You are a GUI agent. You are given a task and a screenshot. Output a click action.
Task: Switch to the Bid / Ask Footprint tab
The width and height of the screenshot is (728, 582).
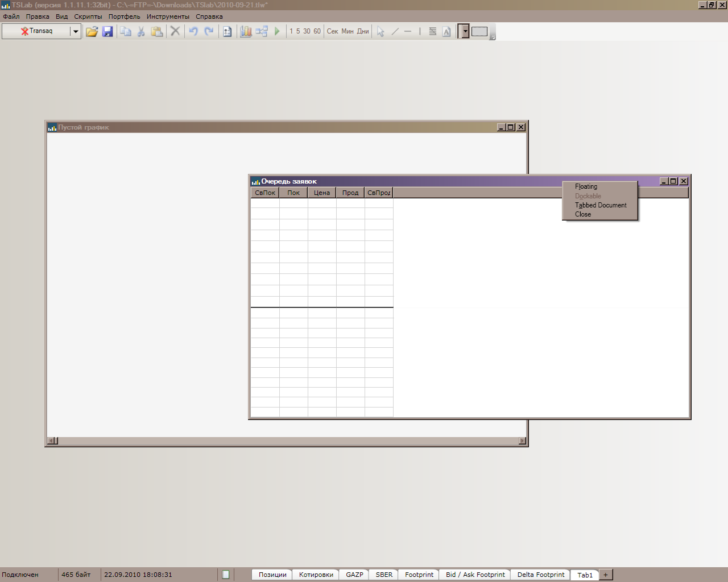475,575
